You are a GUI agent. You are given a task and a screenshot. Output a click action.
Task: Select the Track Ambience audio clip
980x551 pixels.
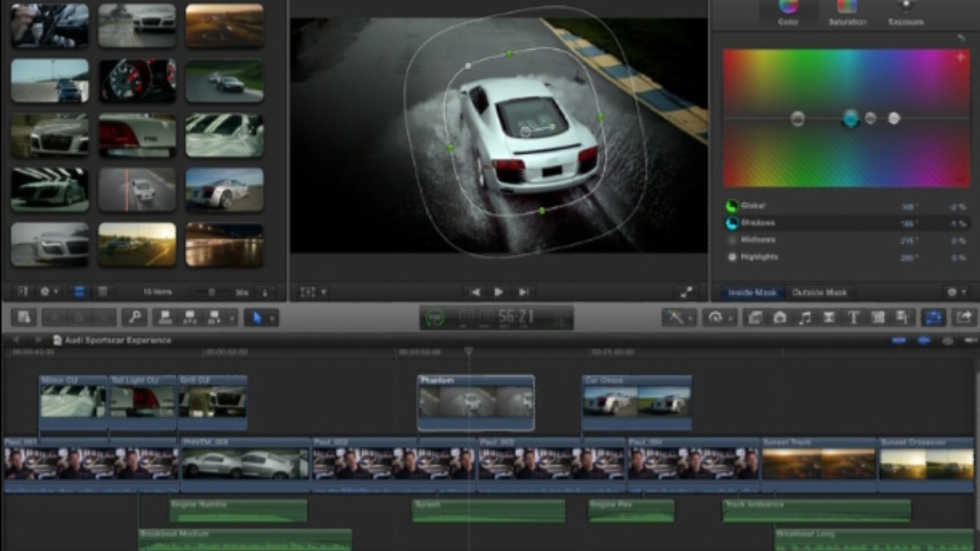pos(817,510)
